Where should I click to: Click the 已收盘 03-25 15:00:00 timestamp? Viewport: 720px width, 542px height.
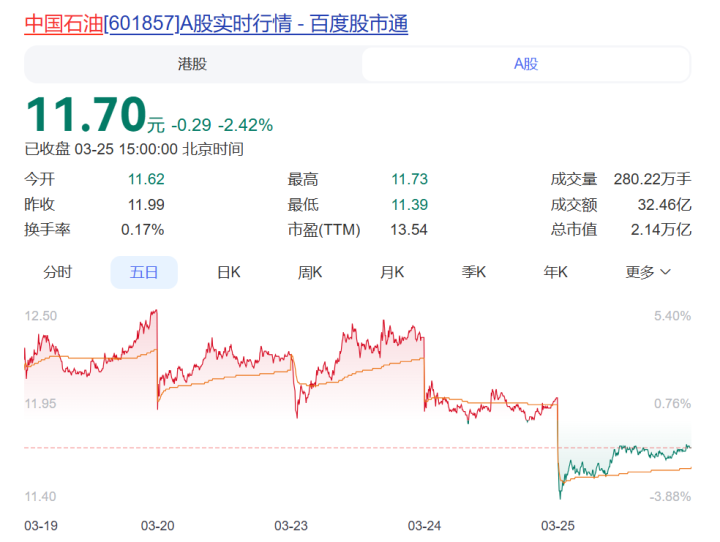(x=134, y=149)
